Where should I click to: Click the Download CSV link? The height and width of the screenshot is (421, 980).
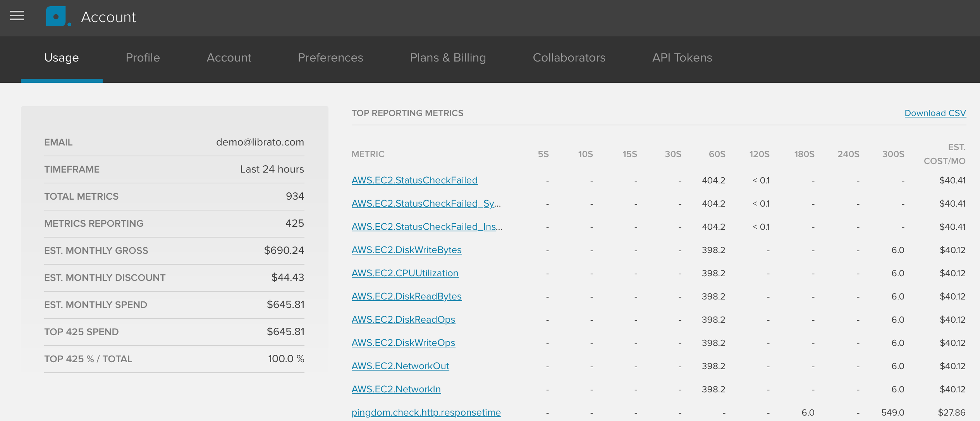(x=935, y=113)
